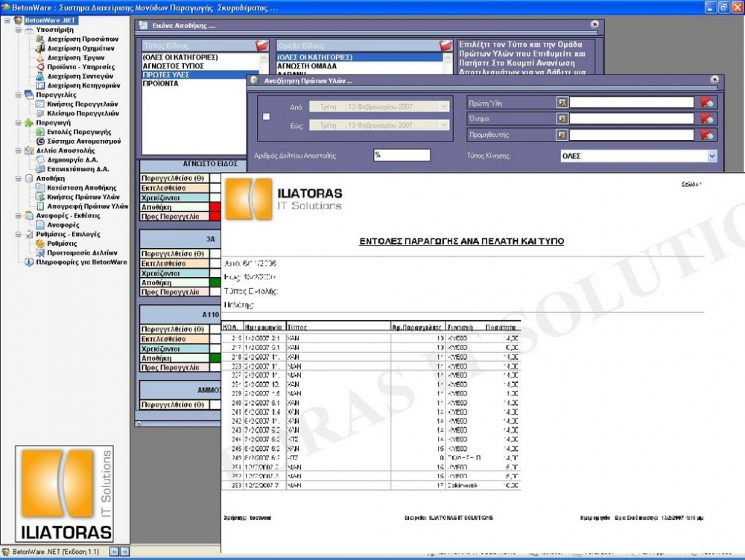Close the Αναζήτηση Πρώτων Υλών panel
This screenshot has height=560, width=745.
[714, 80]
